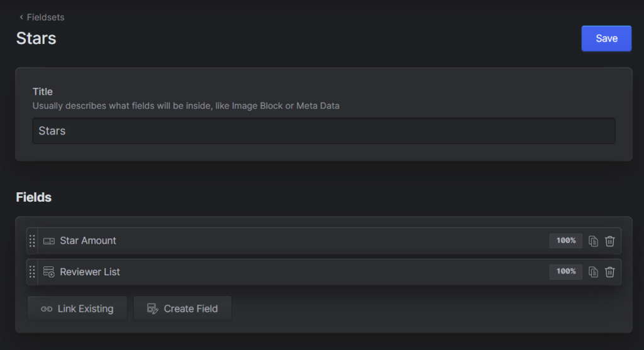Grab the Reviewer List drag handle
The height and width of the screenshot is (350, 644).
32,272
